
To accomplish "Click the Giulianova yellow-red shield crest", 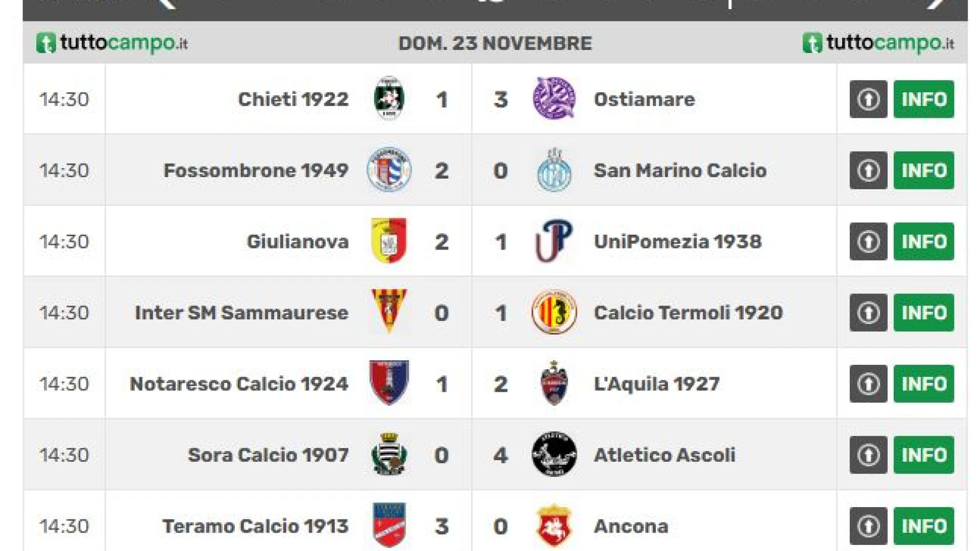I will pos(389,241).
